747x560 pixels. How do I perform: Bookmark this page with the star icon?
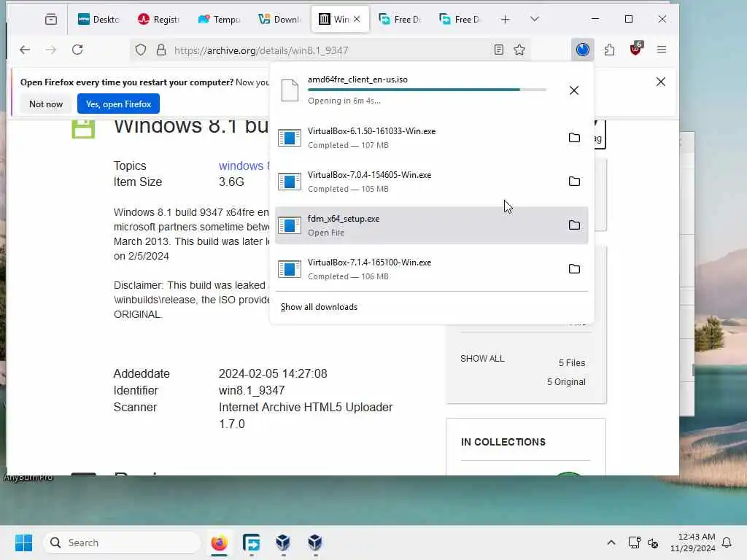pos(519,50)
